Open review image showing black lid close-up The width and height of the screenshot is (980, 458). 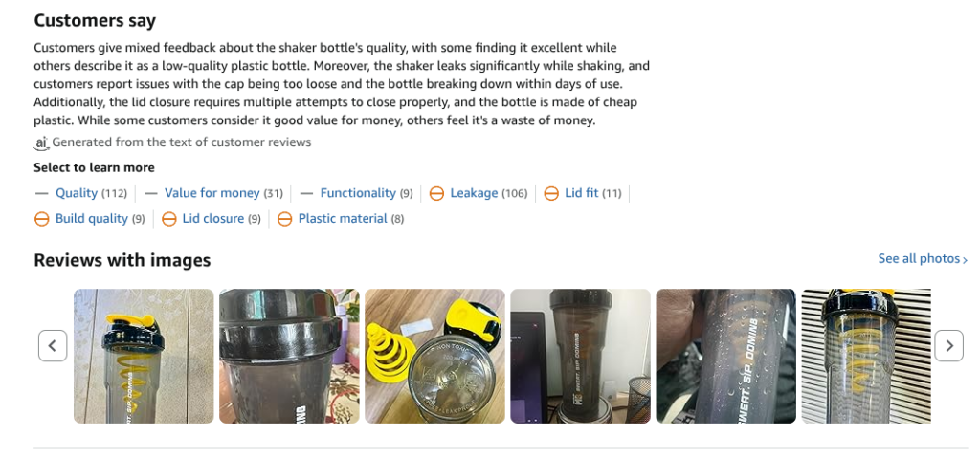pyautogui.click(x=289, y=356)
